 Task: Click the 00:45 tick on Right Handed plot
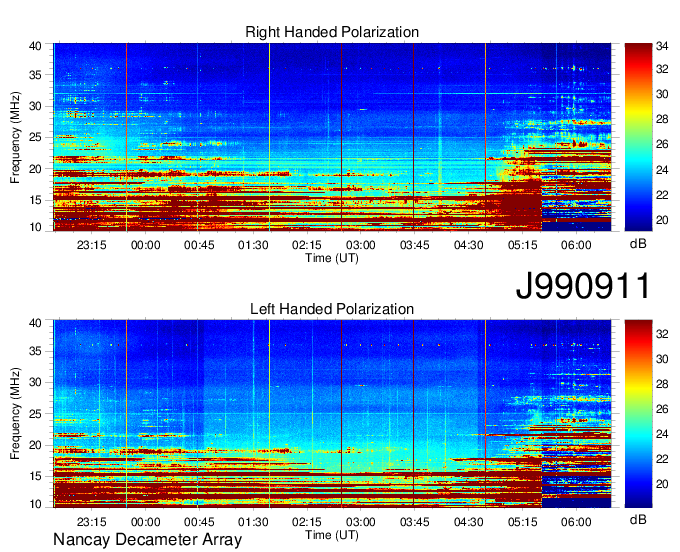point(199,245)
